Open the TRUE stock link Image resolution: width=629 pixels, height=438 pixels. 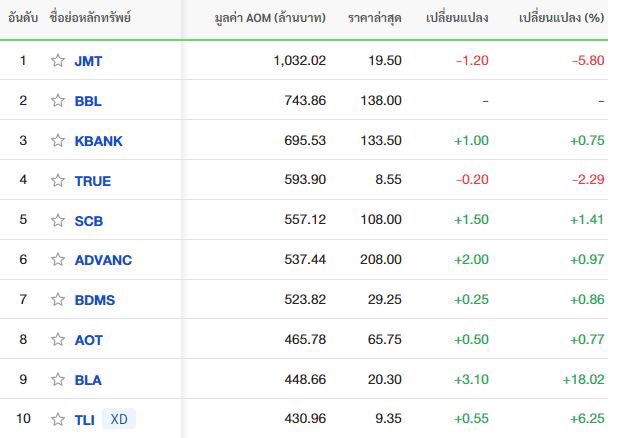tap(93, 181)
